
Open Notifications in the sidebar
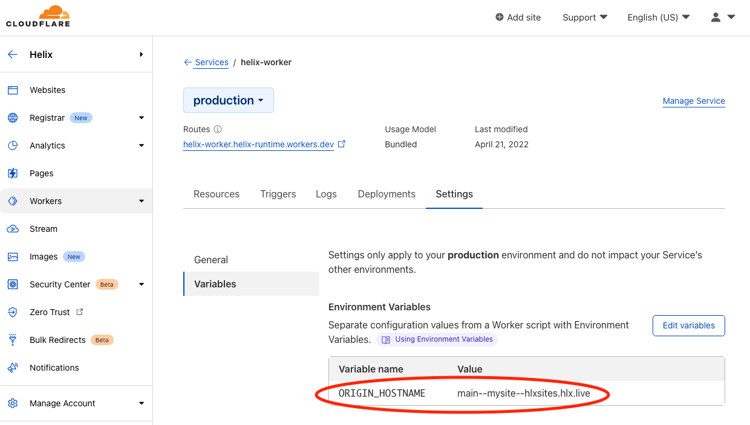pyautogui.click(x=54, y=368)
